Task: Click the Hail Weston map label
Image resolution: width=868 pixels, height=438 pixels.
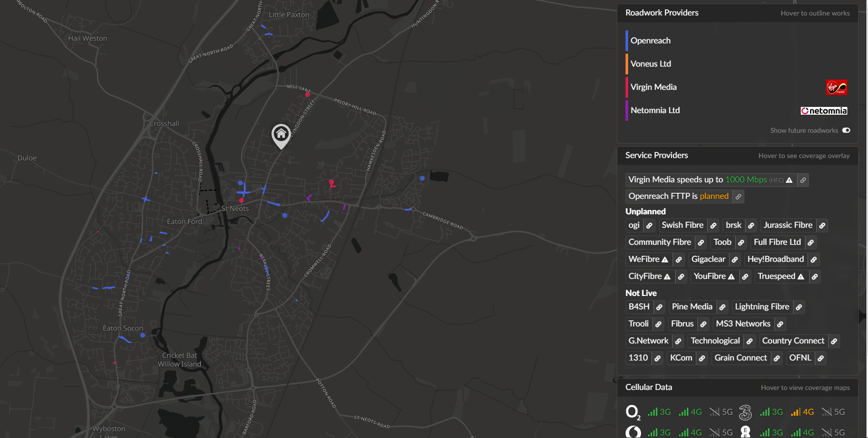Action: [88, 38]
